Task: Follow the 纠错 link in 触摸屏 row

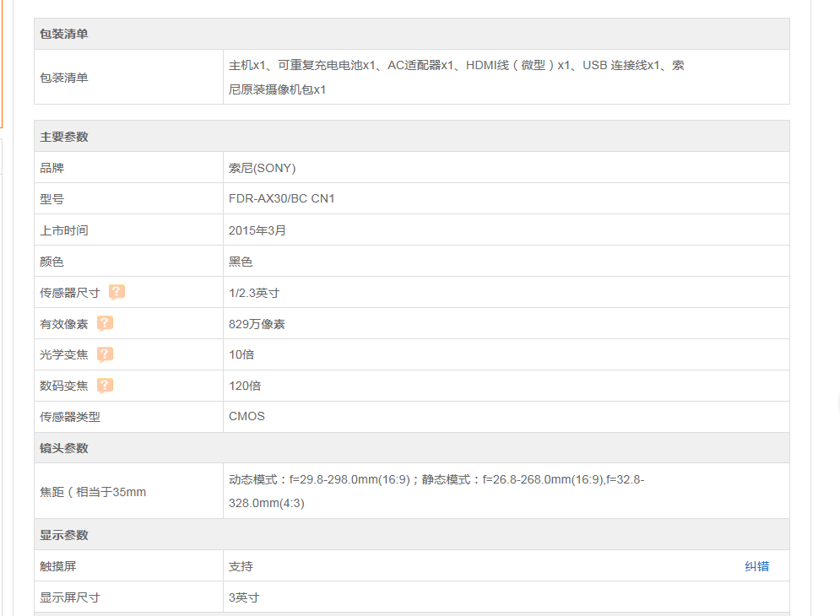Action: pos(756,566)
